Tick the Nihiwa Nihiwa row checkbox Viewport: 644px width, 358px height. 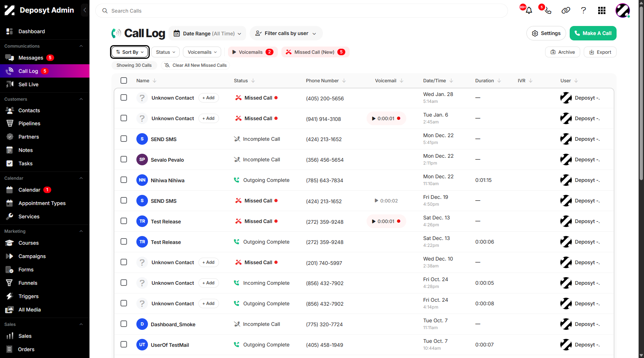pos(124,180)
